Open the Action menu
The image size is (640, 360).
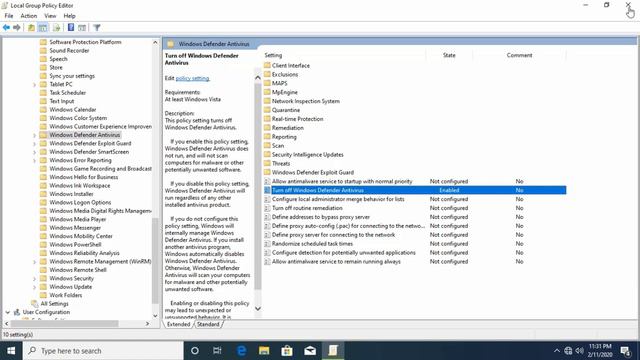(29, 16)
